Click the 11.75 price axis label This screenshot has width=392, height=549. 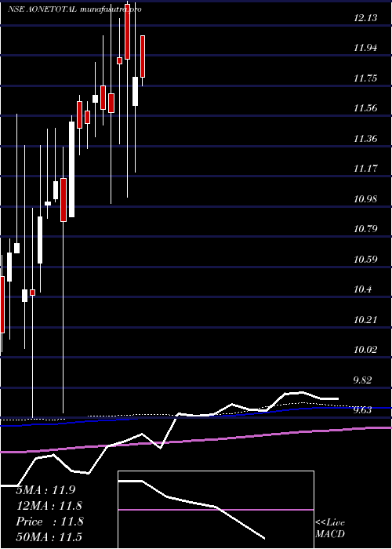point(365,78)
